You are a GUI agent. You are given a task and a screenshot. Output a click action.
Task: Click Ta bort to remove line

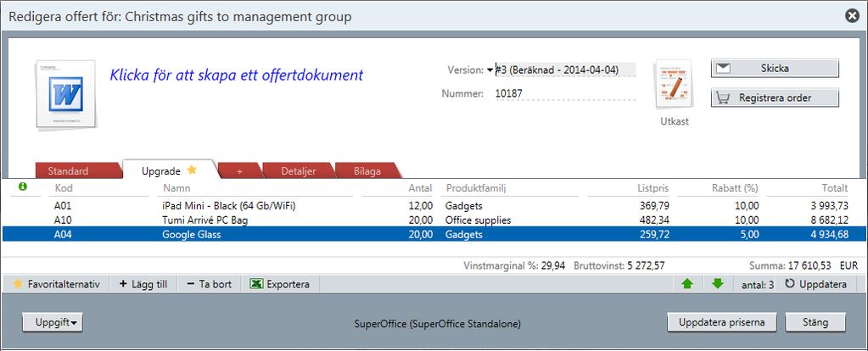[x=210, y=284]
